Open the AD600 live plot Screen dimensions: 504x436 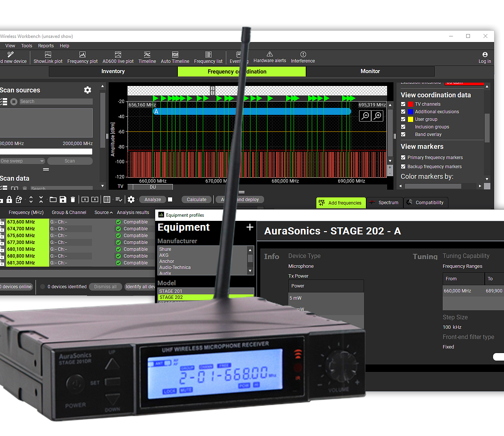[118, 58]
